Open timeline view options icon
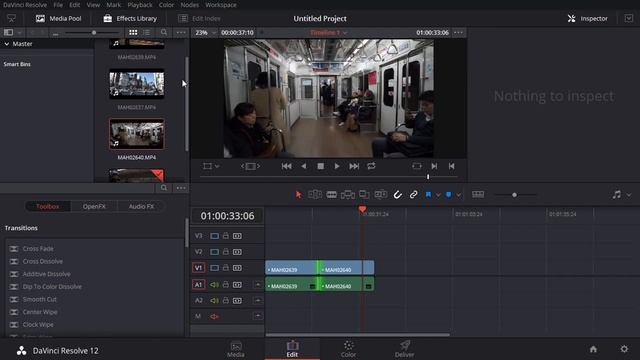 coord(478,195)
